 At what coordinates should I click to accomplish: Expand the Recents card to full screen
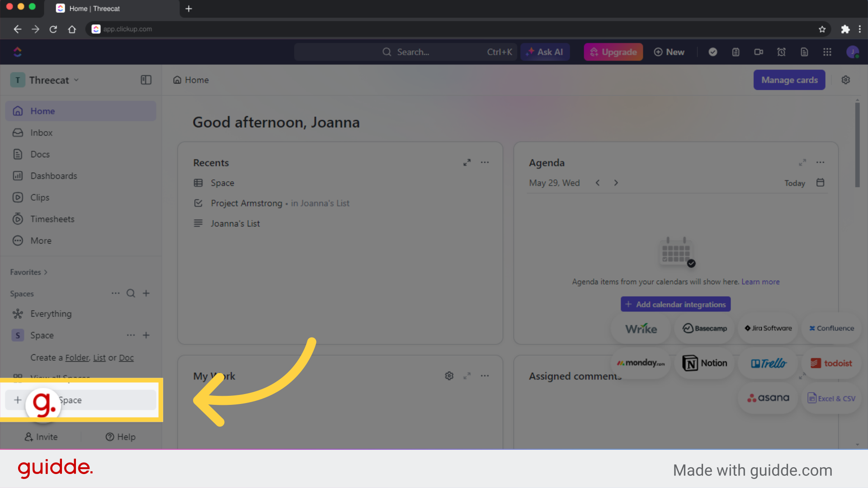coord(467,162)
